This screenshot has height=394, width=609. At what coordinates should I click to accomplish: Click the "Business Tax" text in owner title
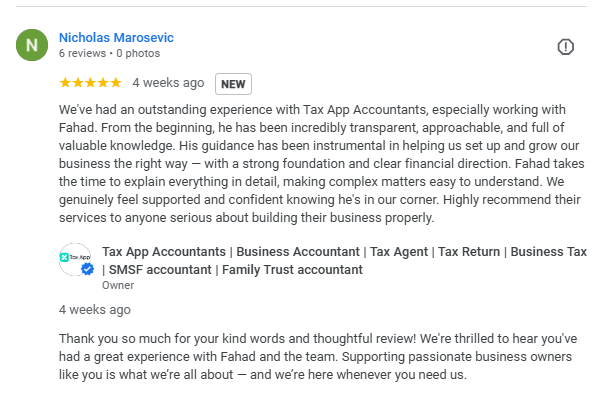pos(548,252)
